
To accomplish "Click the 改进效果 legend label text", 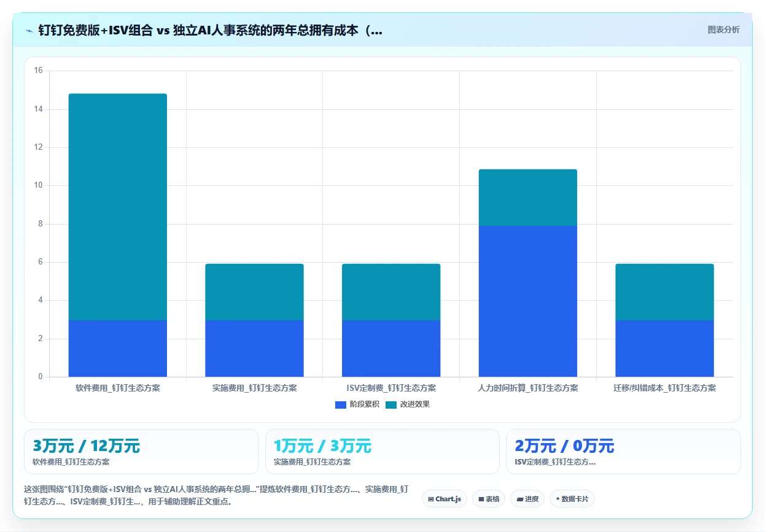I will click(415, 404).
